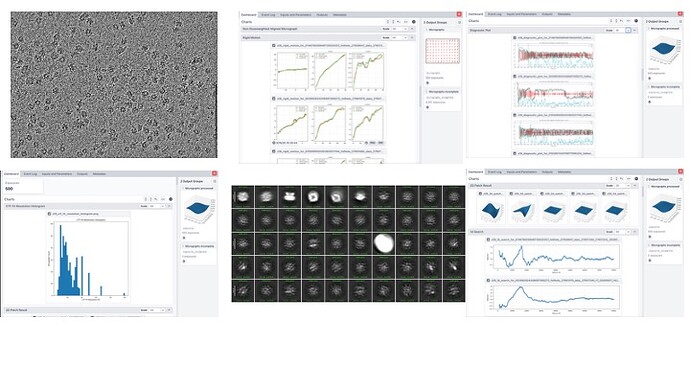Click highlighted button next to Diagnostic Plot Scale dropdown
This screenshot has width=690, height=388.
(x=628, y=30)
